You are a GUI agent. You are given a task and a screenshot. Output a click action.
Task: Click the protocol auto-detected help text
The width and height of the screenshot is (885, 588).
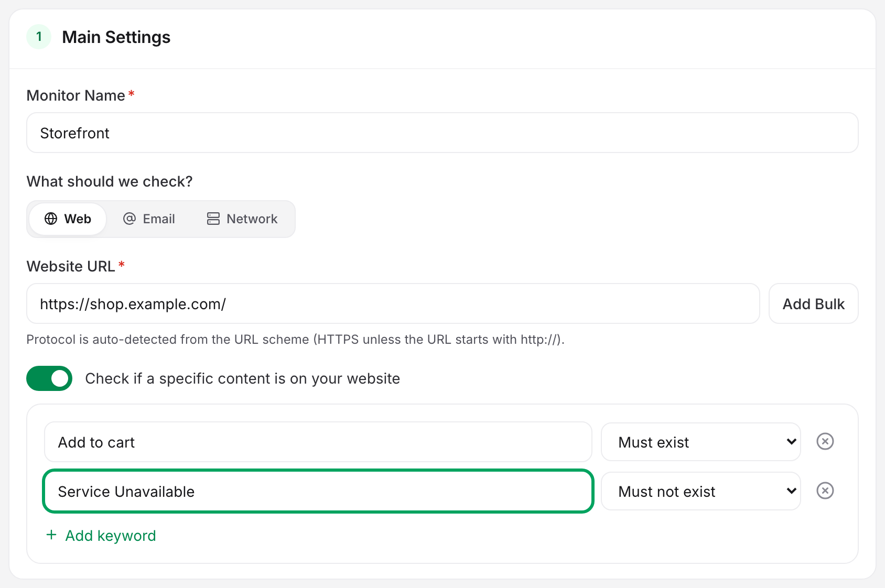click(x=296, y=340)
